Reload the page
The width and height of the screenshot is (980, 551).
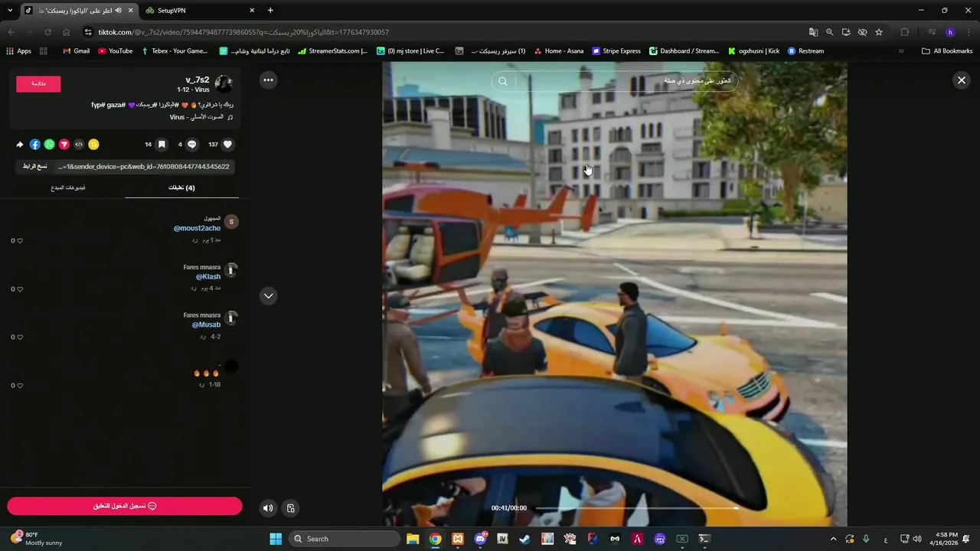(47, 32)
